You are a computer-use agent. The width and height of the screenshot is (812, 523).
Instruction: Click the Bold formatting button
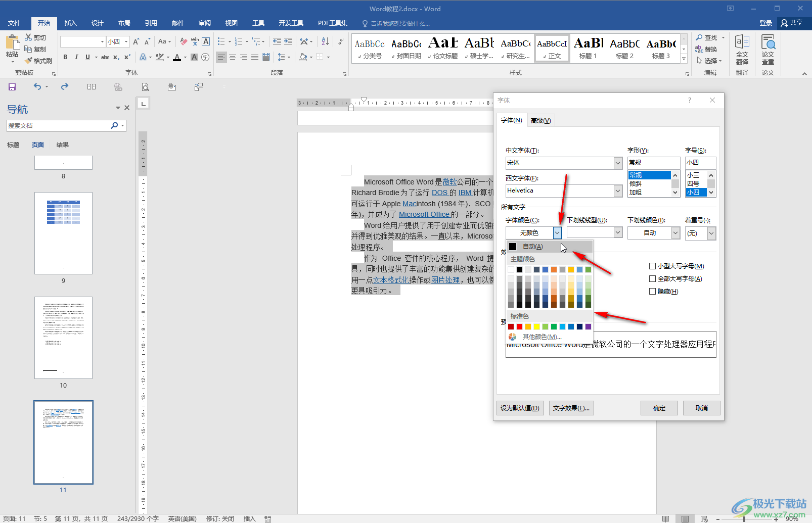[65, 57]
